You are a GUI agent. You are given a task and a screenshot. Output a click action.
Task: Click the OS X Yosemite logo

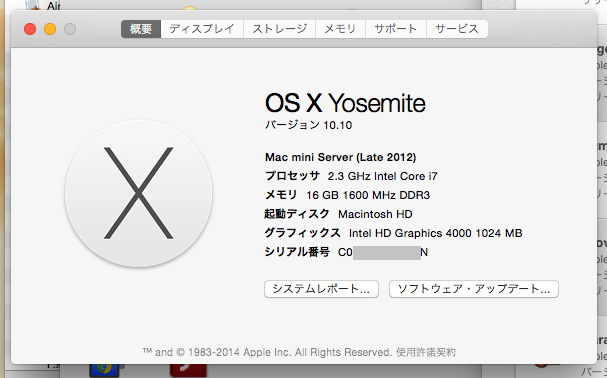pyautogui.click(x=139, y=193)
